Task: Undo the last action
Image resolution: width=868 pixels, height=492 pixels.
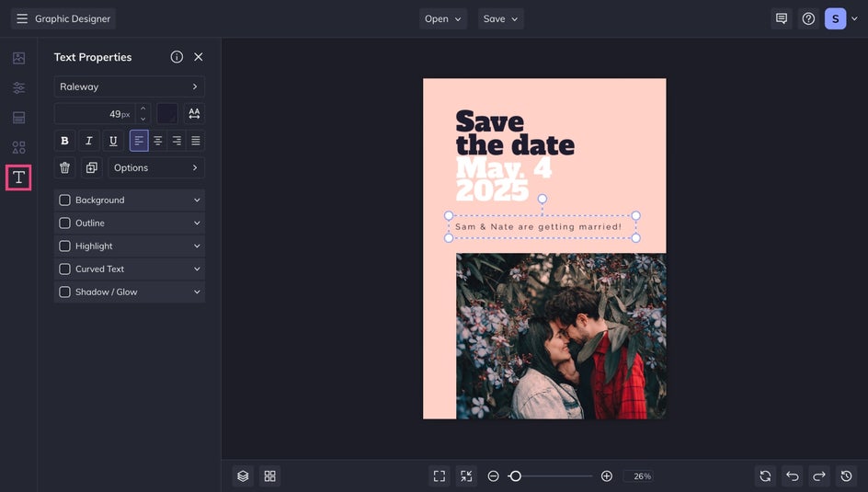Action: (793, 476)
